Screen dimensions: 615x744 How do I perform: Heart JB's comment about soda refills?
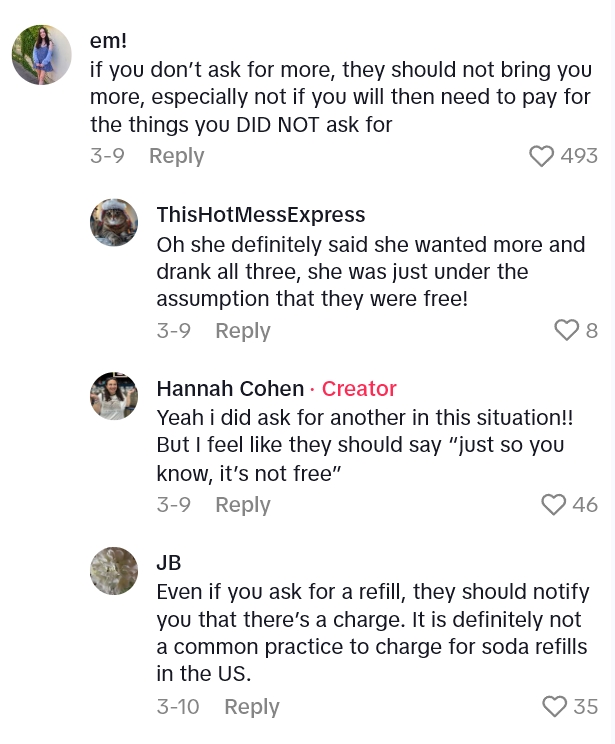tap(554, 706)
